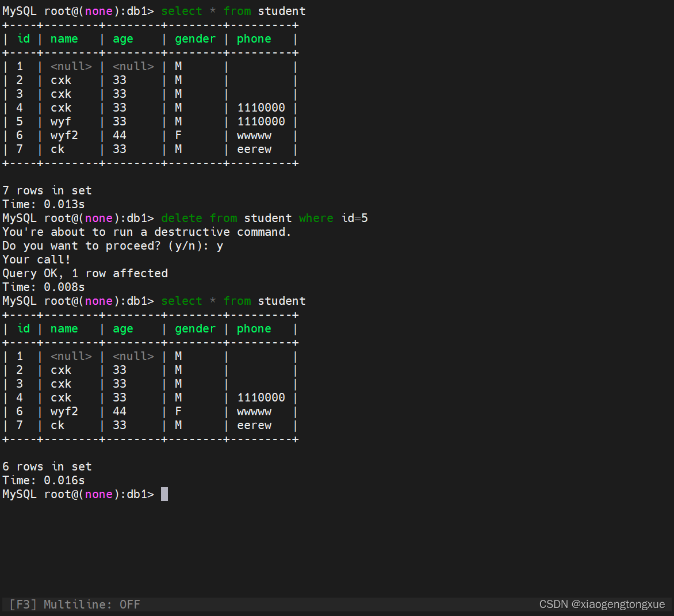Viewport: 674px width, 616px height.
Task: Click the 'name' column header in the 7-row table
Action: 64,39
